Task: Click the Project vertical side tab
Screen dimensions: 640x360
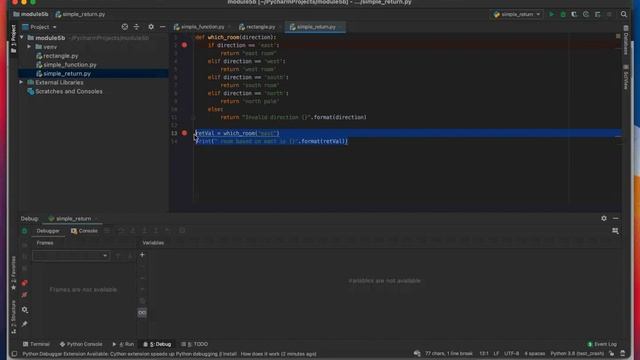Action: pyautogui.click(x=13, y=39)
